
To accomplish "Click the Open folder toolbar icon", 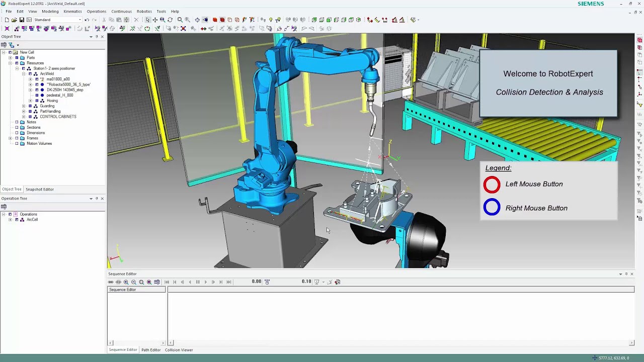I will point(14,20).
